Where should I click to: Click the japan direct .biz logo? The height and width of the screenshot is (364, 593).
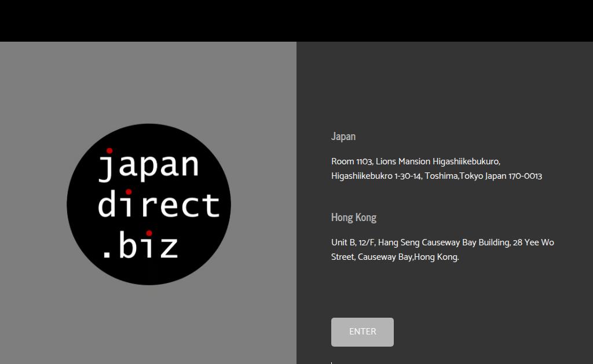(149, 204)
